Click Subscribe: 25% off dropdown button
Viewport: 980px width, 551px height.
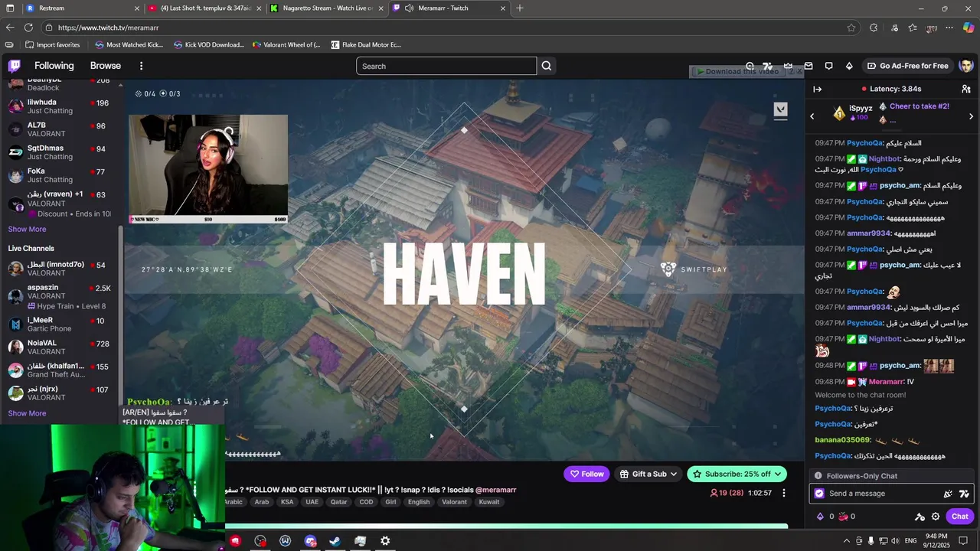tap(737, 474)
